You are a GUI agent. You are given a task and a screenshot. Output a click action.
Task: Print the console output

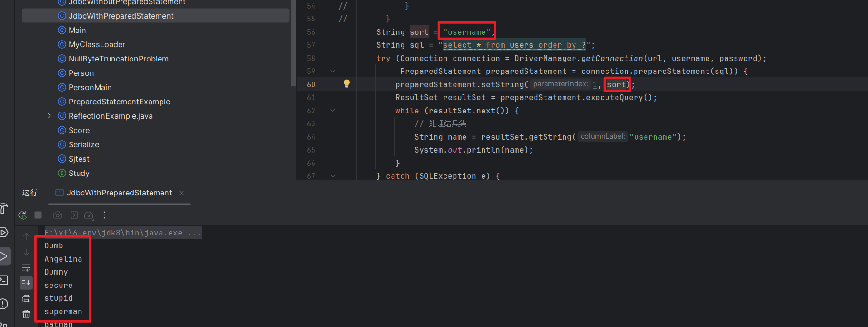pyautogui.click(x=26, y=298)
